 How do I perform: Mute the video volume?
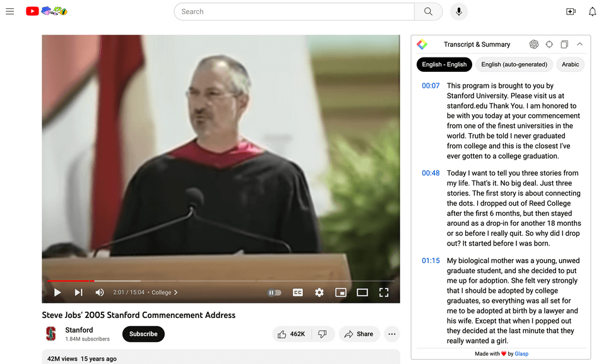coord(100,293)
